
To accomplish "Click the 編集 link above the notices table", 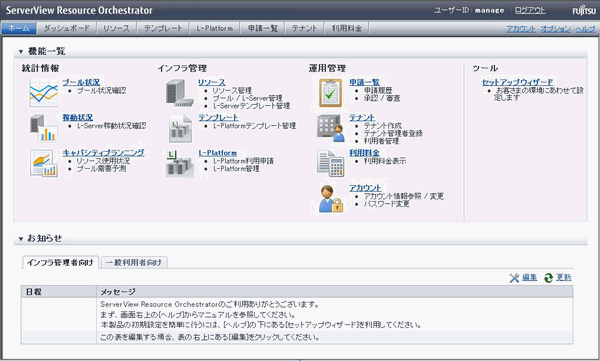I will pyautogui.click(x=530, y=277).
